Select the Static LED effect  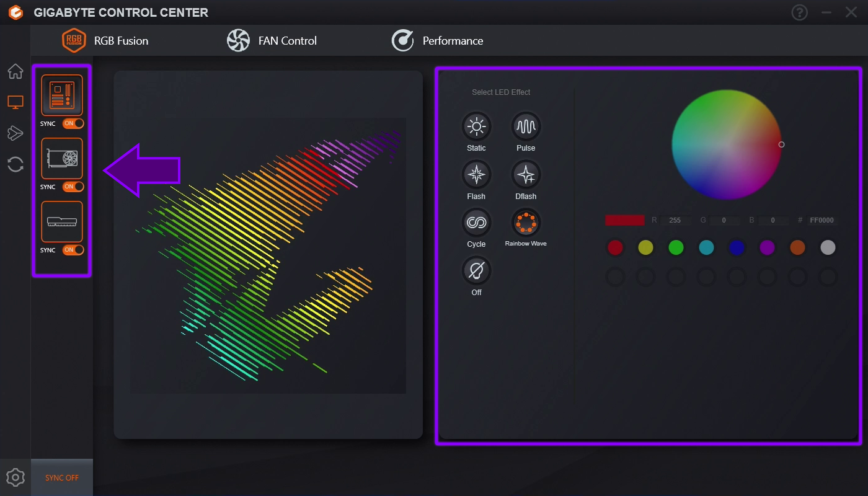tap(476, 126)
